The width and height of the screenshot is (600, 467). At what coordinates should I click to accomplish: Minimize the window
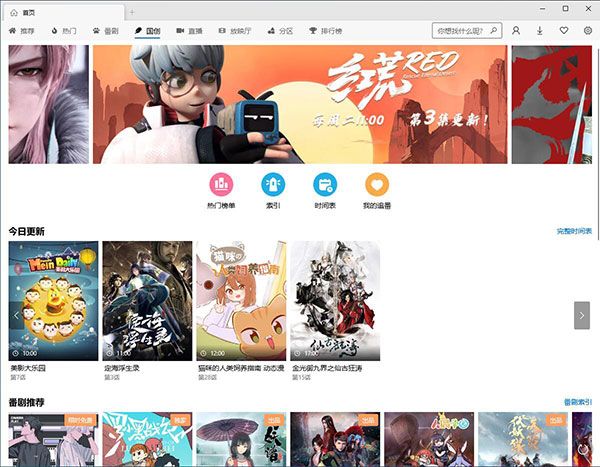[543, 8]
